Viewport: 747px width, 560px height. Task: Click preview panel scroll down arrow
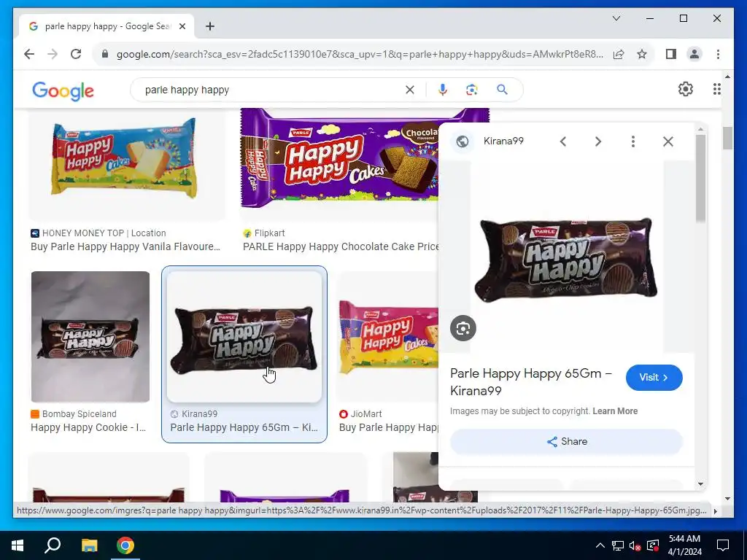pos(700,484)
